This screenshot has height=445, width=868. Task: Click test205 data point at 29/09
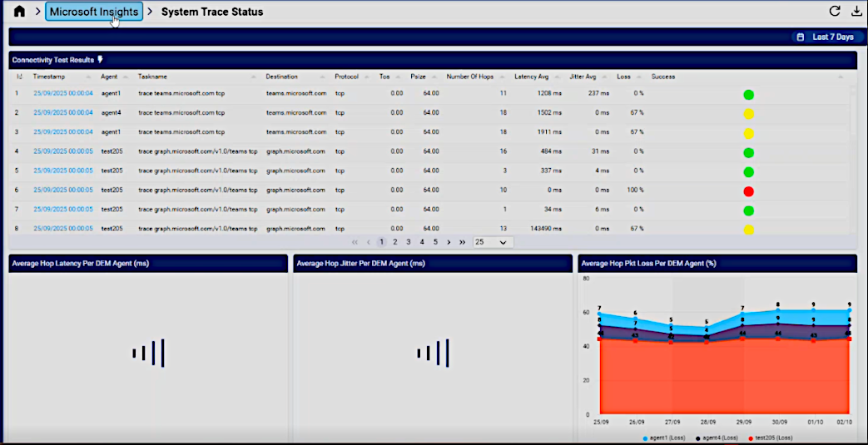742,339
